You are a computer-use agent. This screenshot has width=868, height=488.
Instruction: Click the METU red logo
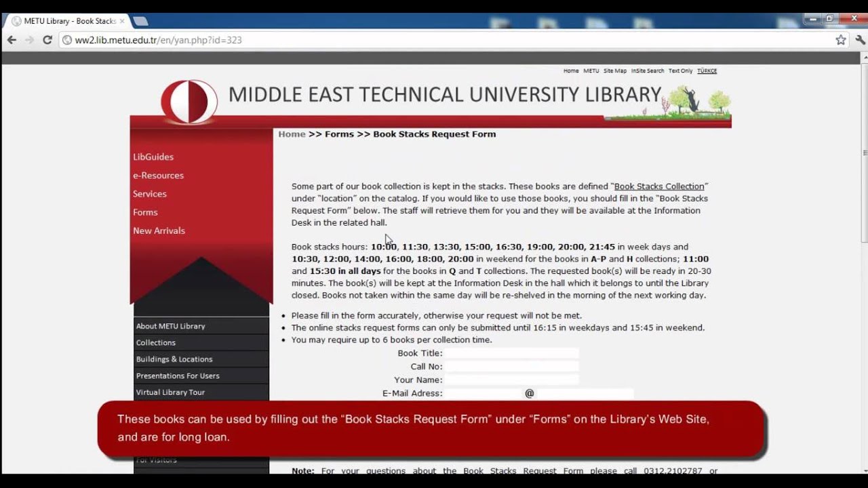point(189,102)
